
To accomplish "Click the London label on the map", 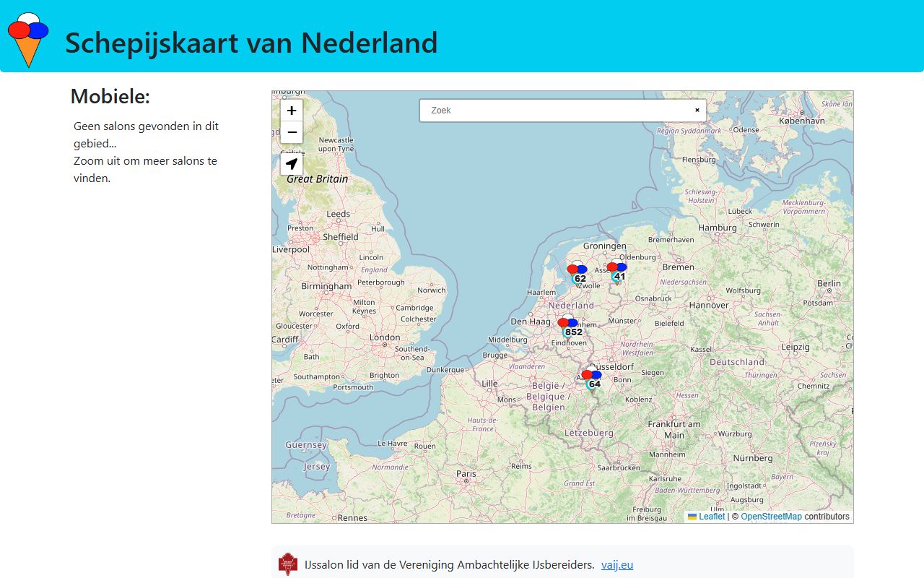I will (385, 337).
